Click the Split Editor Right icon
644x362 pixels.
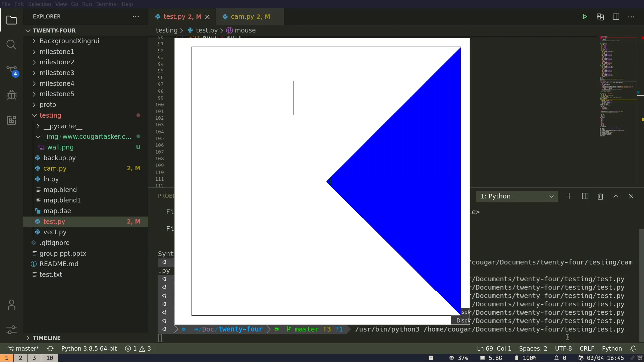(x=616, y=17)
